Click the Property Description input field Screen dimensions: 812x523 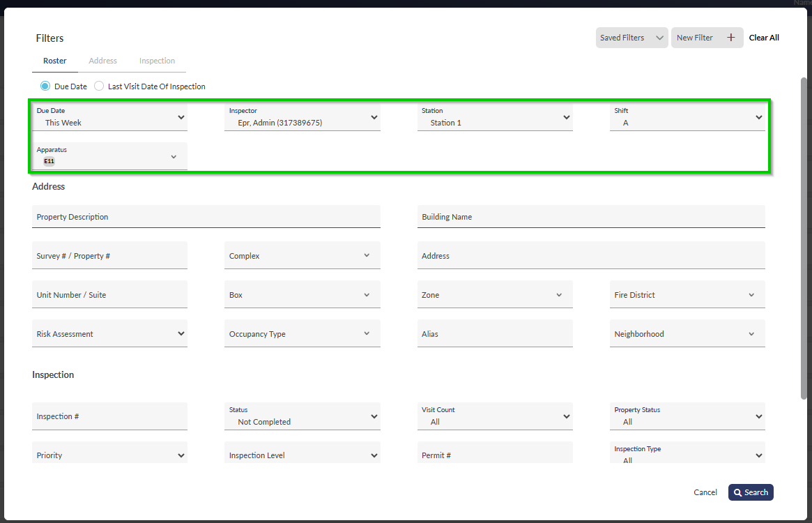click(x=206, y=217)
